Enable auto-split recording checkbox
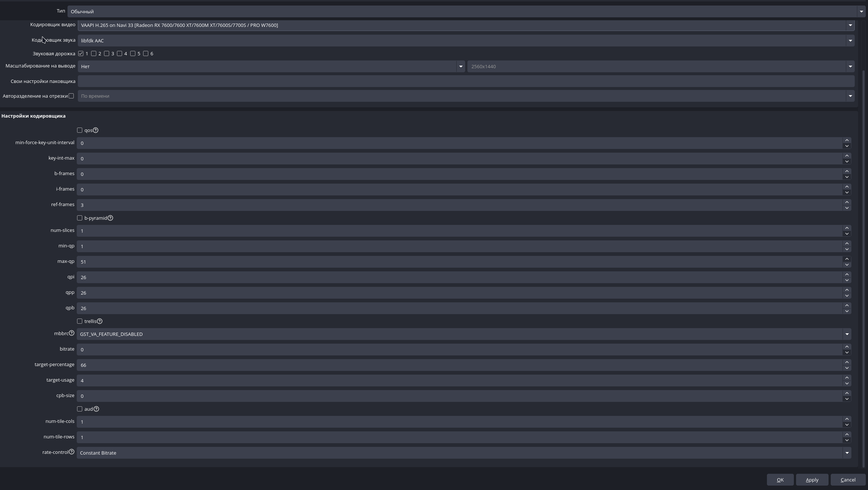The image size is (868, 490). 71,96
